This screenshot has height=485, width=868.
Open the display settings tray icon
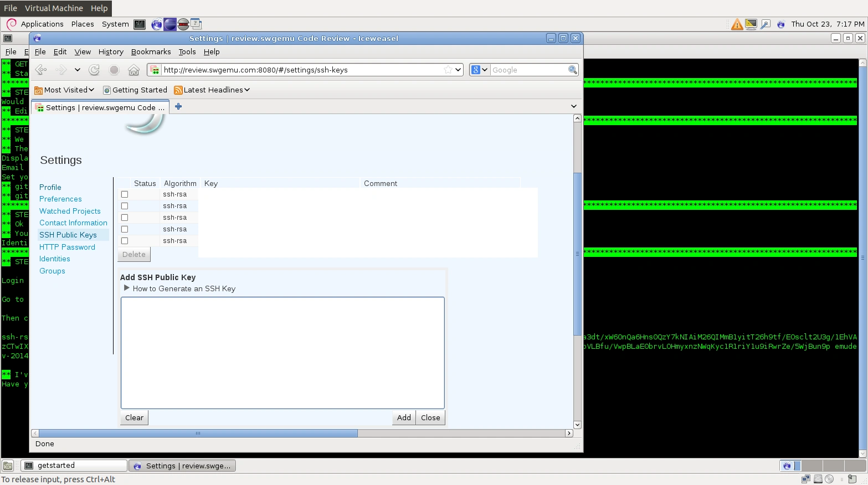[751, 24]
